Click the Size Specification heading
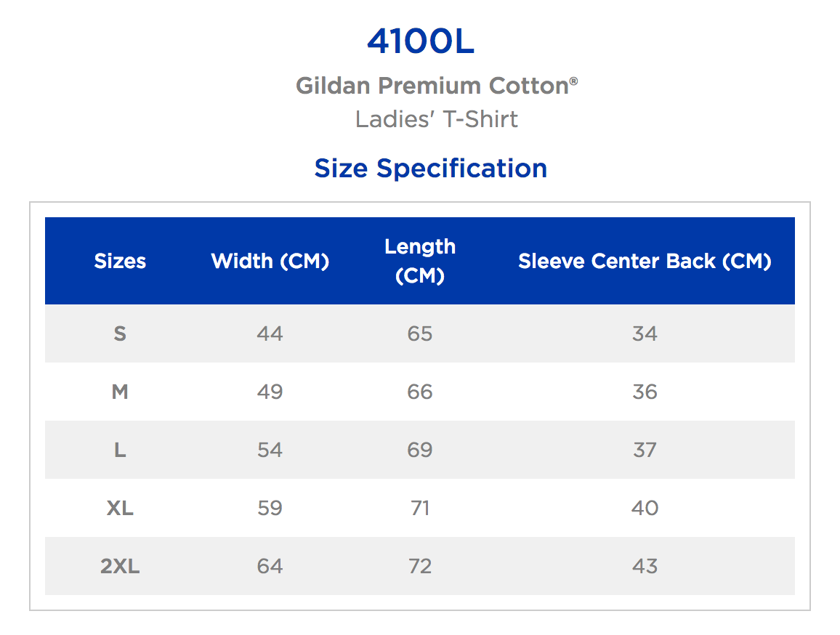The height and width of the screenshot is (635, 840). click(x=430, y=169)
